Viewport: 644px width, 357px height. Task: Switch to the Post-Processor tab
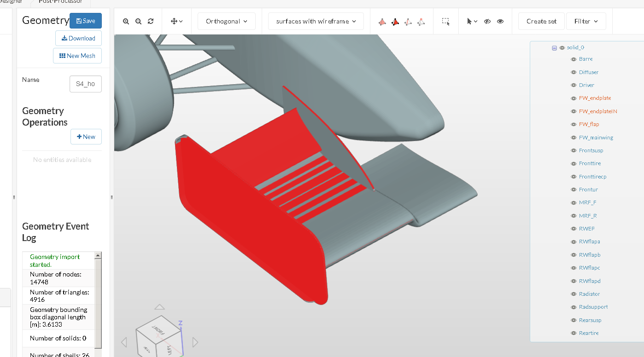[61, 2]
